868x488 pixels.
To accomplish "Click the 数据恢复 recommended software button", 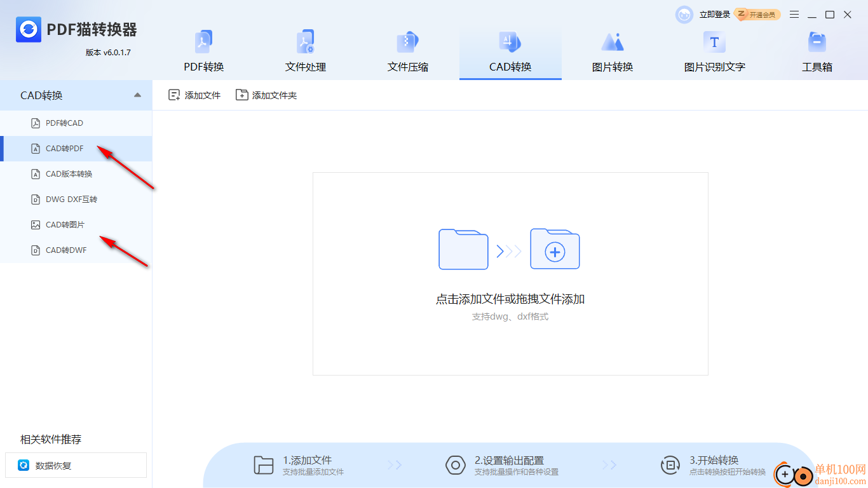I will (x=76, y=465).
